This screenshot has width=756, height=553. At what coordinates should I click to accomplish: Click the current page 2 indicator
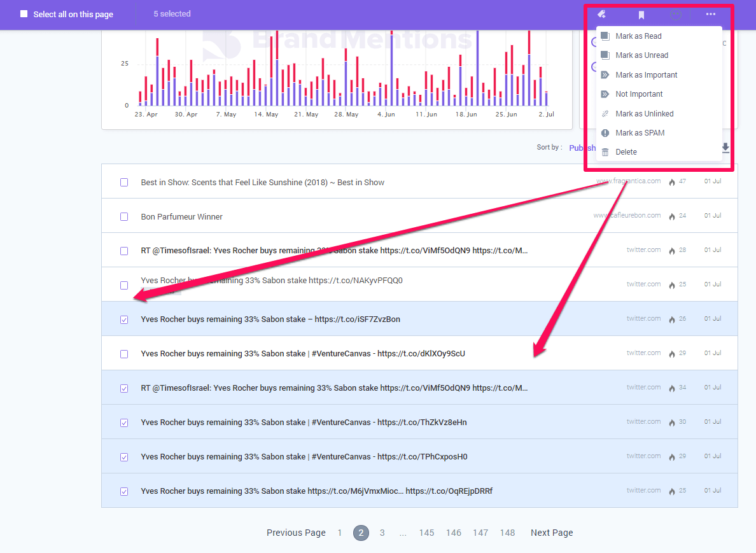pos(361,533)
